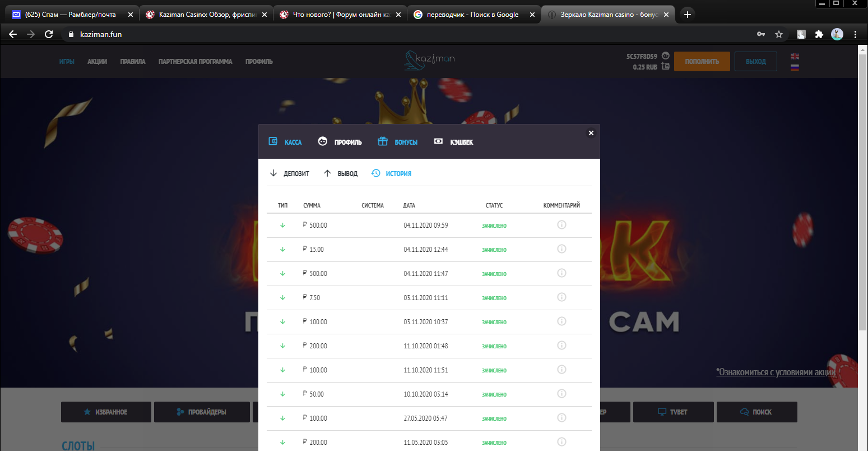View comment icon for 03.11.2020 11:11 row
The width and height of the screenshot is (868, 451).
(x=561, y=297)
